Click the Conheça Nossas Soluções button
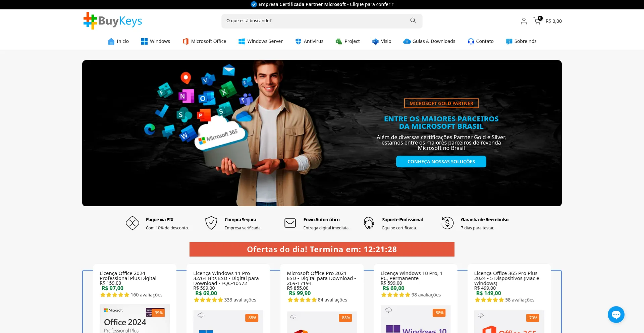The height and width of the screenshot is (333, 644). pyautogui.click(x=441, y=162)
